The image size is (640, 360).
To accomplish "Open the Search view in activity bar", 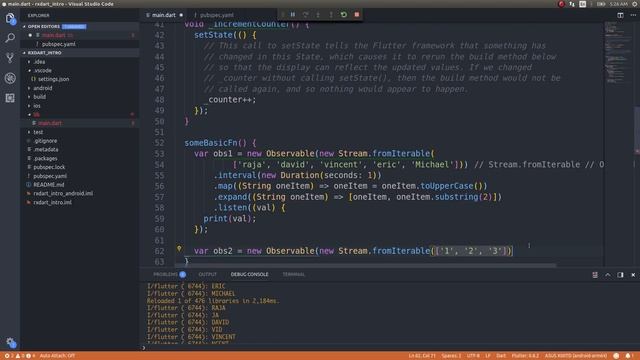I will pos(10,38).
